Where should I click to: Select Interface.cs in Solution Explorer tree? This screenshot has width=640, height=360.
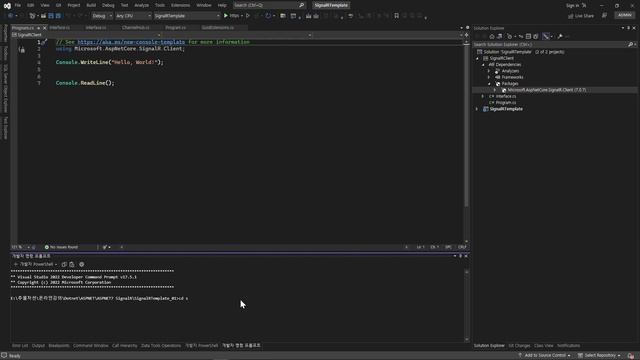506,96
